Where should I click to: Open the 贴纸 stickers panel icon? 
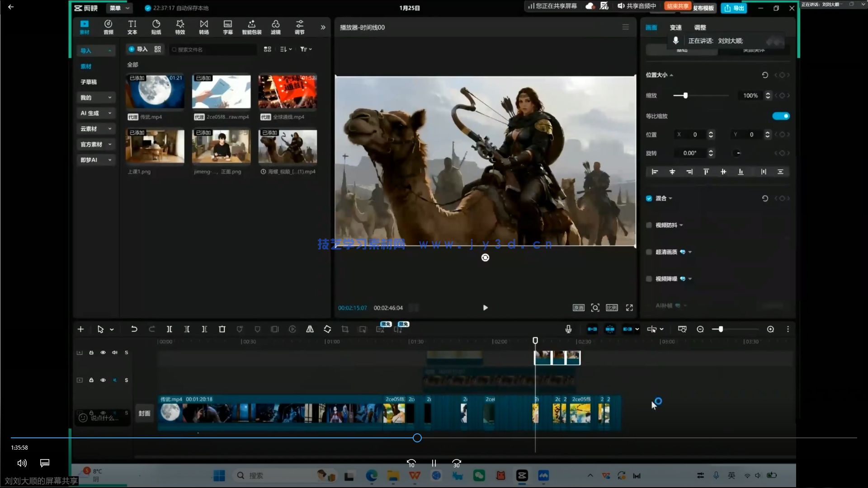click(156, 27)
